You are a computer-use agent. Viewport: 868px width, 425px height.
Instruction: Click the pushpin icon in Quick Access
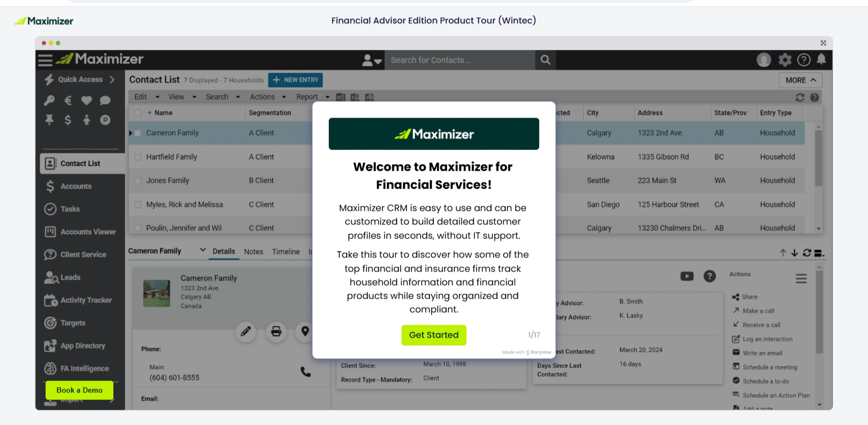click(x=49, y=120)
